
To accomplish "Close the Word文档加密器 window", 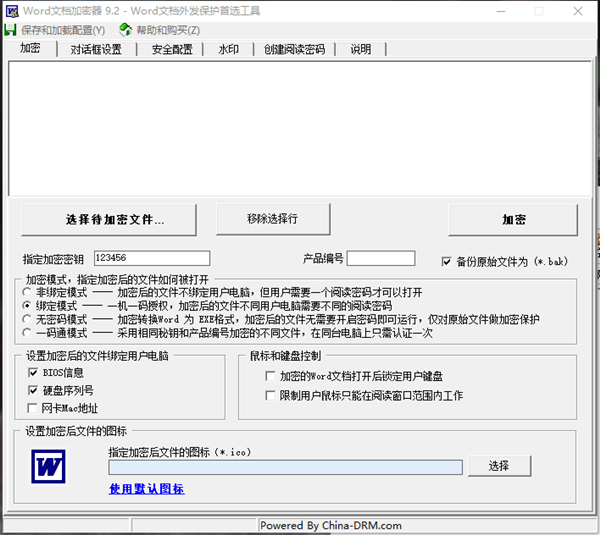I will [578, 11].
